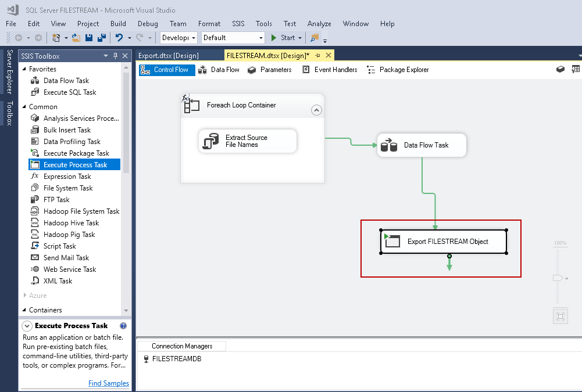Click the Open File folder icon
The height and width of the screenshot is (392, 582).
(x=76, y=38)
